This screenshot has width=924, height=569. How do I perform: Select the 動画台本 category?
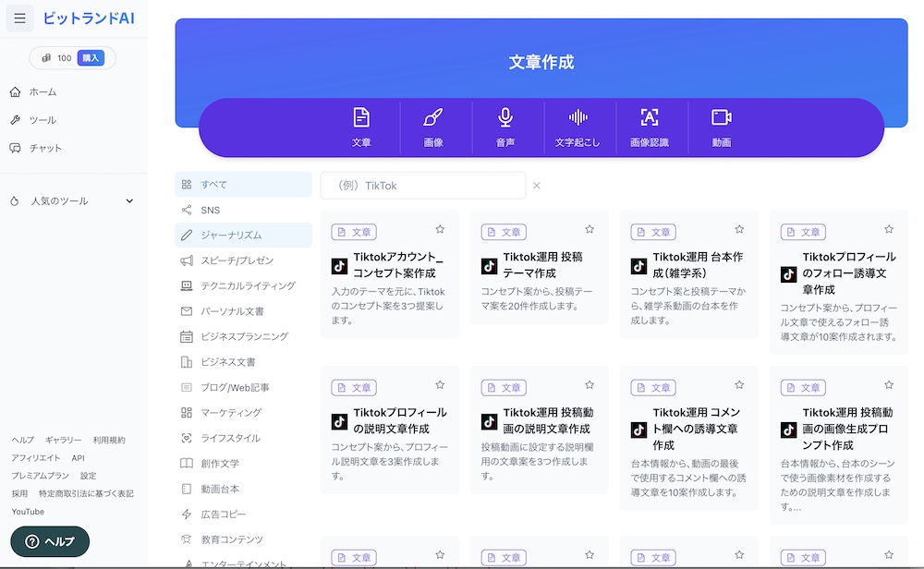243,489
